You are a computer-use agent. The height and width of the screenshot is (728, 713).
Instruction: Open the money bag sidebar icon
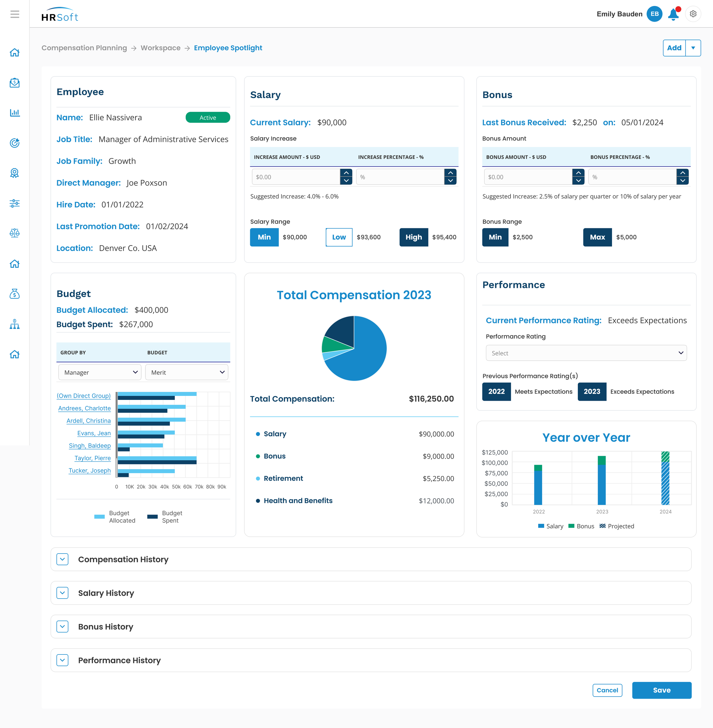[x=15, y=294]
